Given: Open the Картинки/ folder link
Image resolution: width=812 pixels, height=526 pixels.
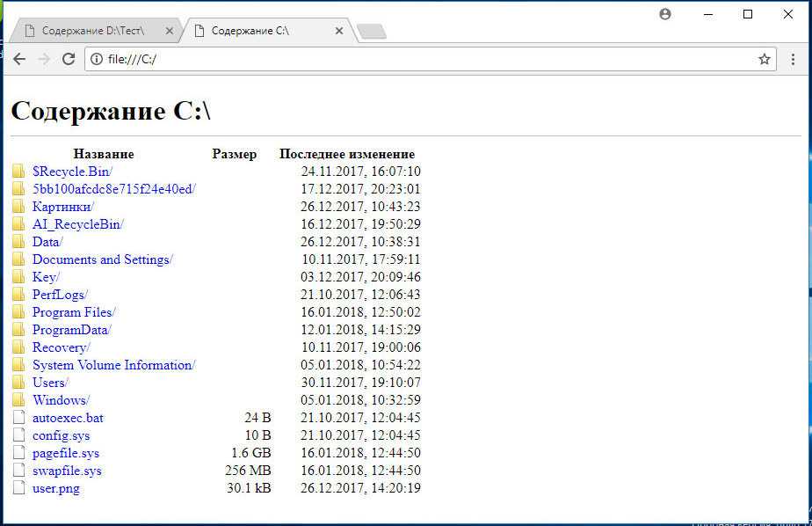Looking at the screenshot, I should click(x=63, y=207).
